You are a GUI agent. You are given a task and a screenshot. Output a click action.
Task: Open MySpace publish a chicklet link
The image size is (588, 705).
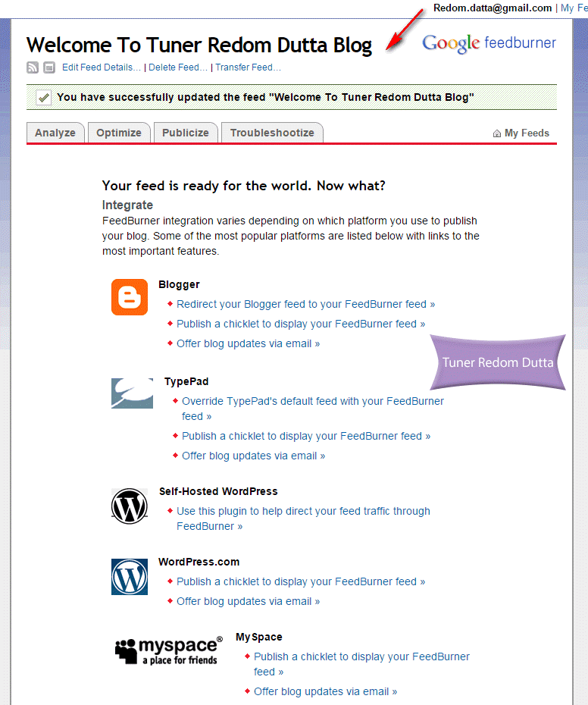coord(362,664)
